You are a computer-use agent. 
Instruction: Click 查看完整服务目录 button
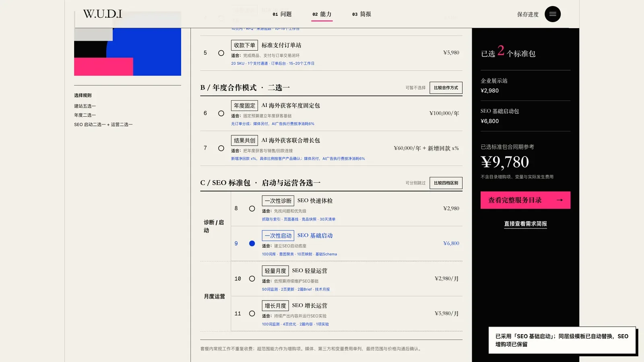[x=525, y=200]
